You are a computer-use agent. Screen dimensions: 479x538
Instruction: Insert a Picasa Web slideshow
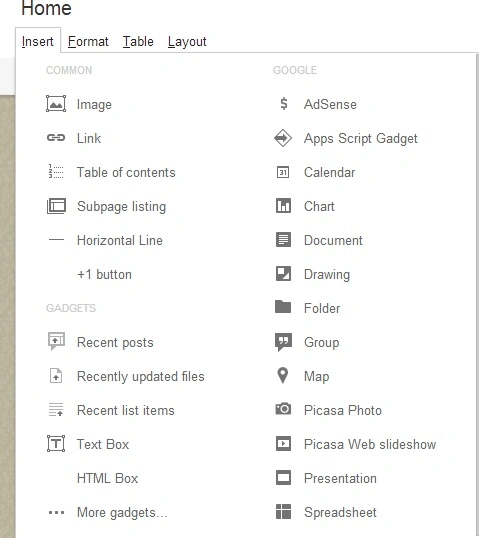tap(370, 444)
